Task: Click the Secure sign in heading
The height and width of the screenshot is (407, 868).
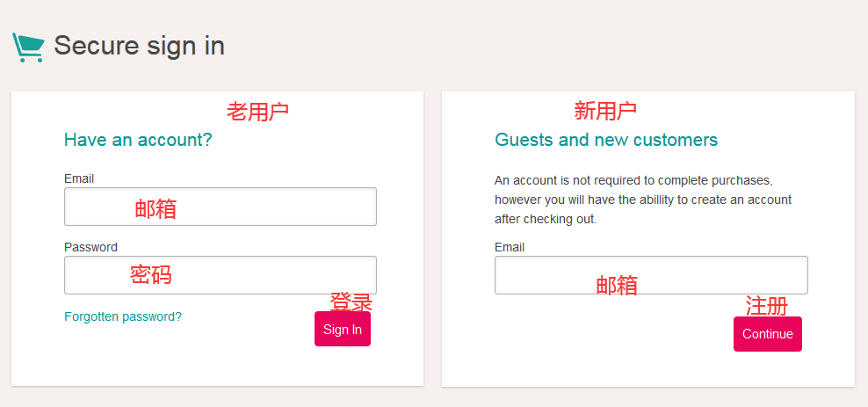Action: (x=139, y=46)
